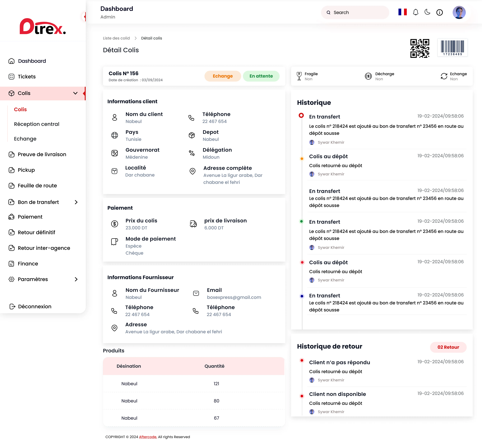Open Tickets from the sidebar

click(27, 77)
